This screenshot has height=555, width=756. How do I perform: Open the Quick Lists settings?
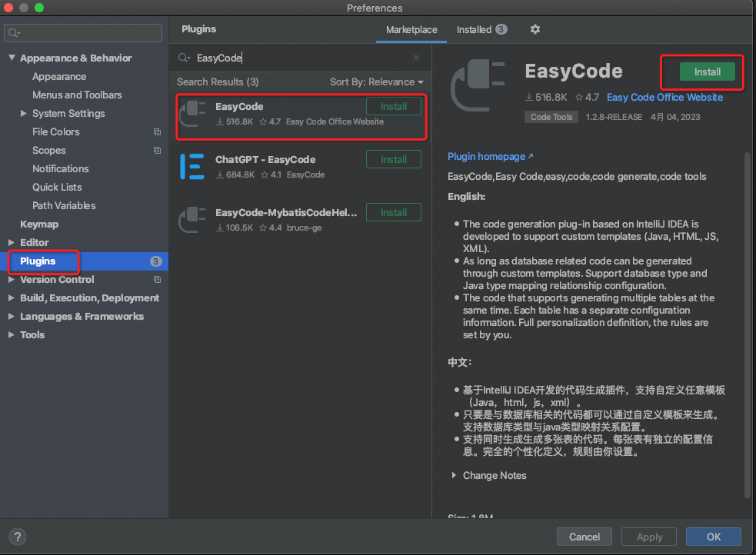[57, 188]
